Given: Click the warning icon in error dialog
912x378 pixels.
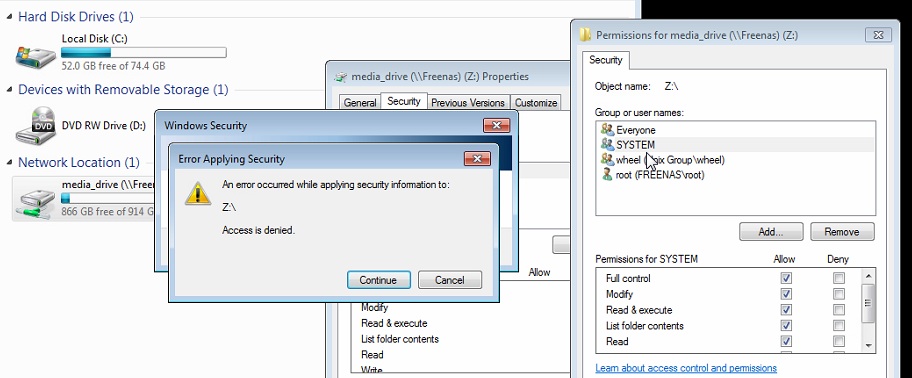Looking at the screenshot, I should point(198,194).
